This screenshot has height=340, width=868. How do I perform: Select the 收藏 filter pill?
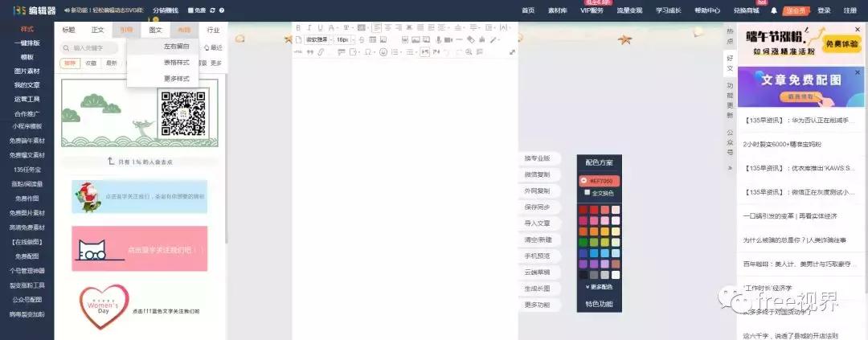(x=91, y=63)
